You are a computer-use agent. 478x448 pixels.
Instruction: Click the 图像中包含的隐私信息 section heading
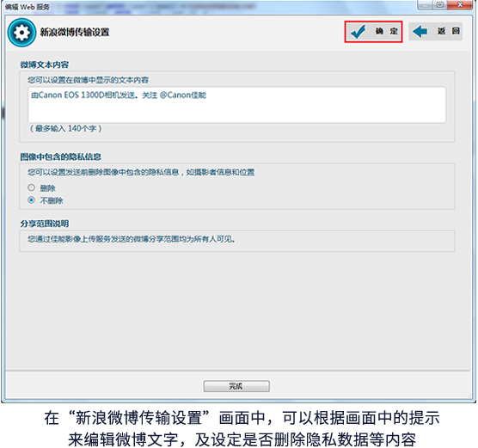(60, 156)
